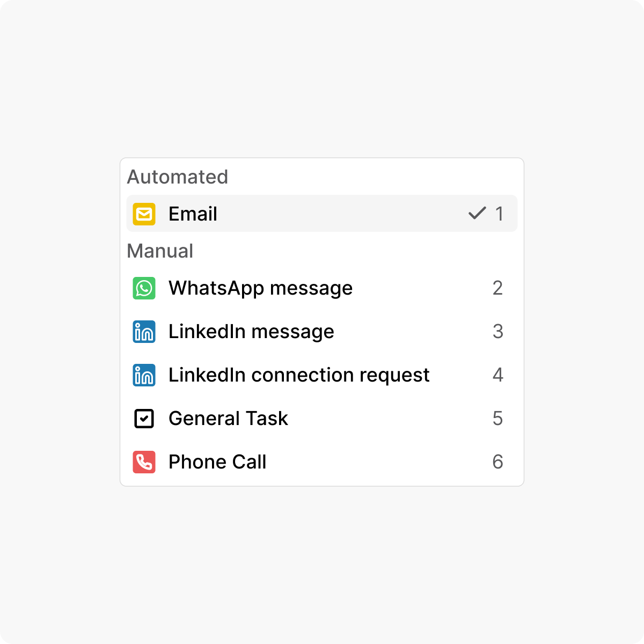Click the checkmark next to Email

[477, 213]
